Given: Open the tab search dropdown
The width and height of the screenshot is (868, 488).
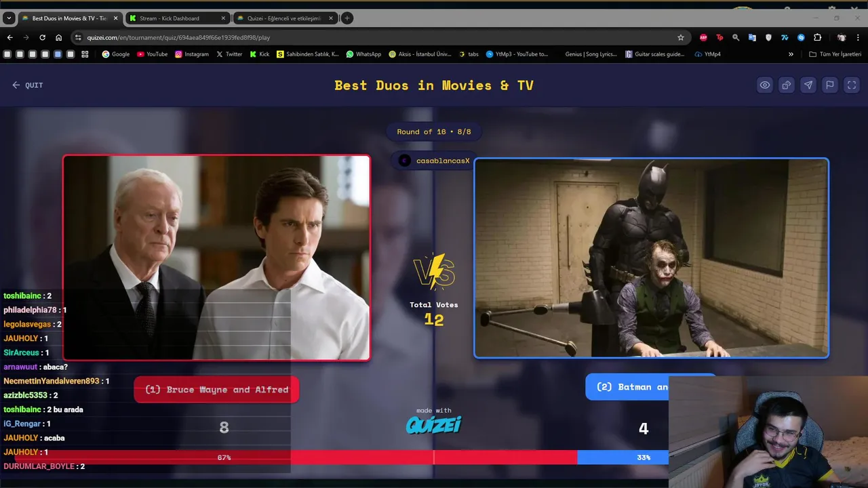Looking at the screenshot, I should coord(9,18).
